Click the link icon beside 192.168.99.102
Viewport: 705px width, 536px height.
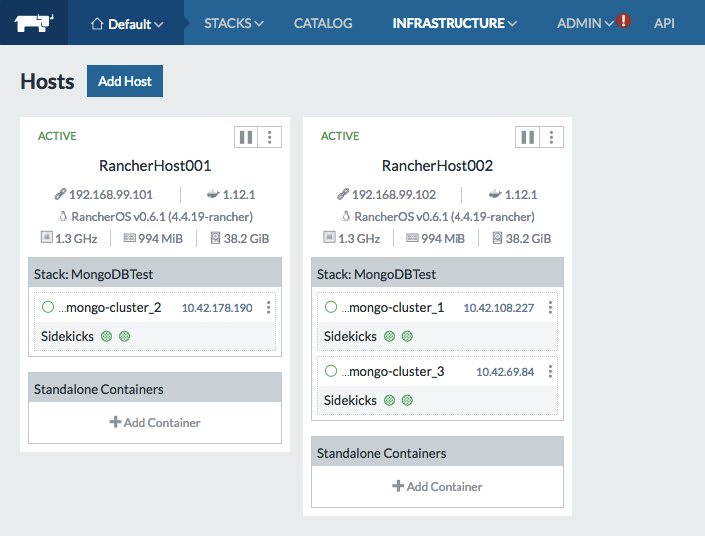point(343,194)
